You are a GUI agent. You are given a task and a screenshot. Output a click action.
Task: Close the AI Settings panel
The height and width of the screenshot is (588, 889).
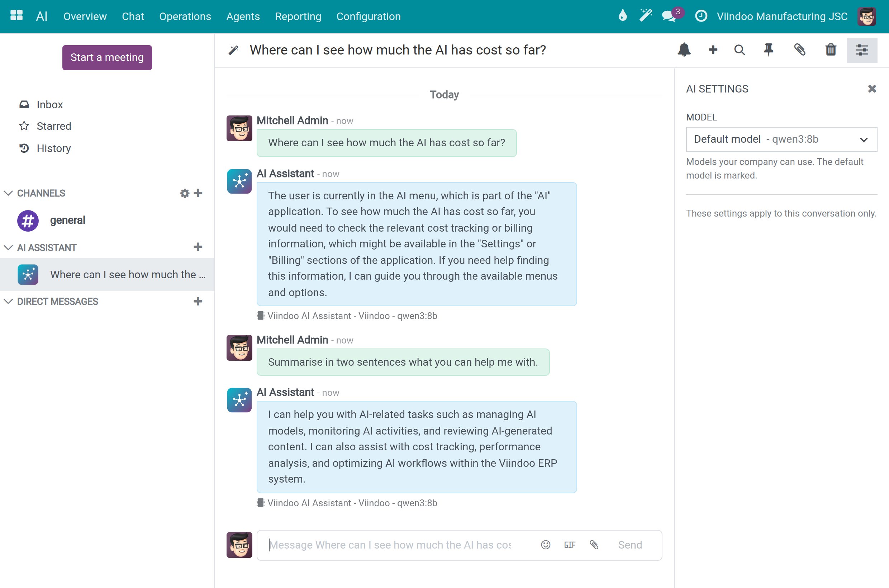click(x=872, y=89)
